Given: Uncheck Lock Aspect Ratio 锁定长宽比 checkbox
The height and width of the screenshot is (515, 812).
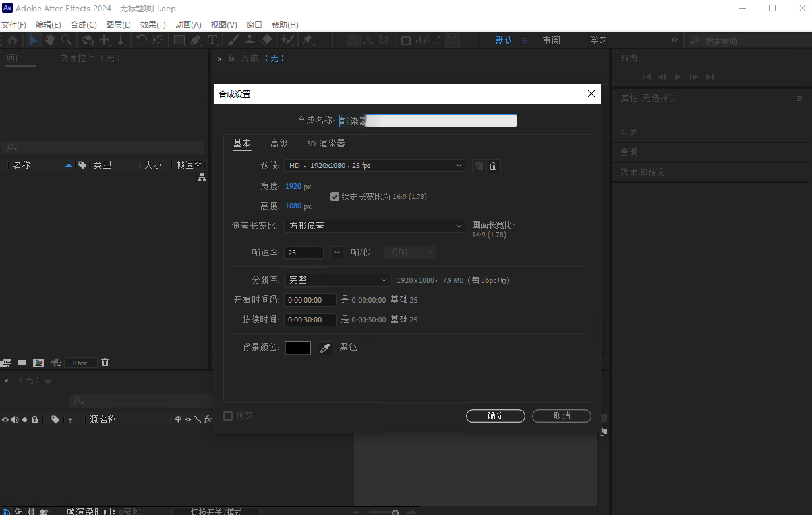Looking at the screenshot, I should click(x=335, y=197).
